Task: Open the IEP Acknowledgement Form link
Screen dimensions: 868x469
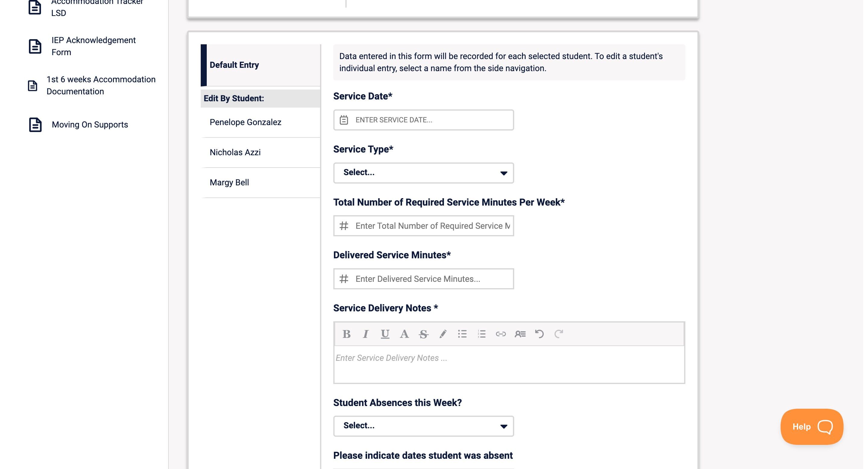Action: coord(93,46)
